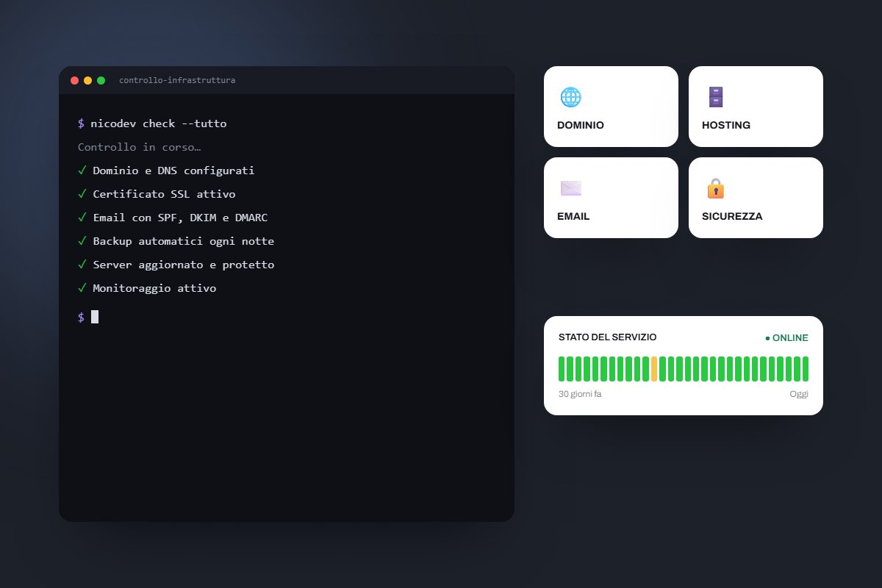Click the first green uptime bar above 30 giorni fa

click(562, 369)
